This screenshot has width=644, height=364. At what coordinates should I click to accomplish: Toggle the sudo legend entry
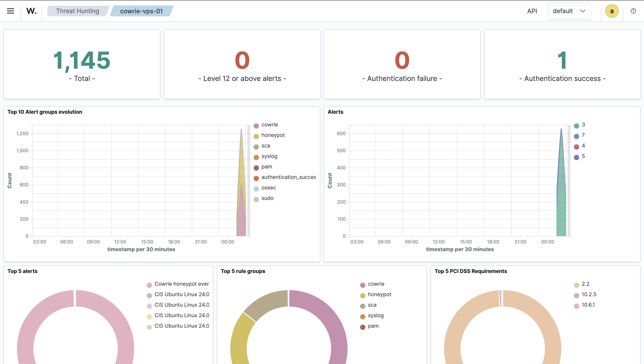point(267,198)
